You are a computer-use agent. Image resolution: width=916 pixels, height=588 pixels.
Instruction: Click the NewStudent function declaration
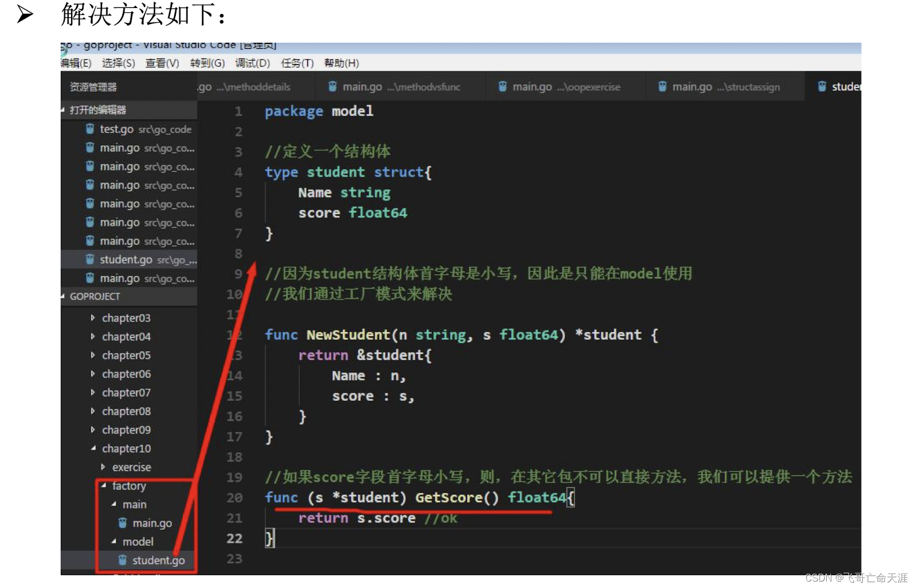coord(462,335)
